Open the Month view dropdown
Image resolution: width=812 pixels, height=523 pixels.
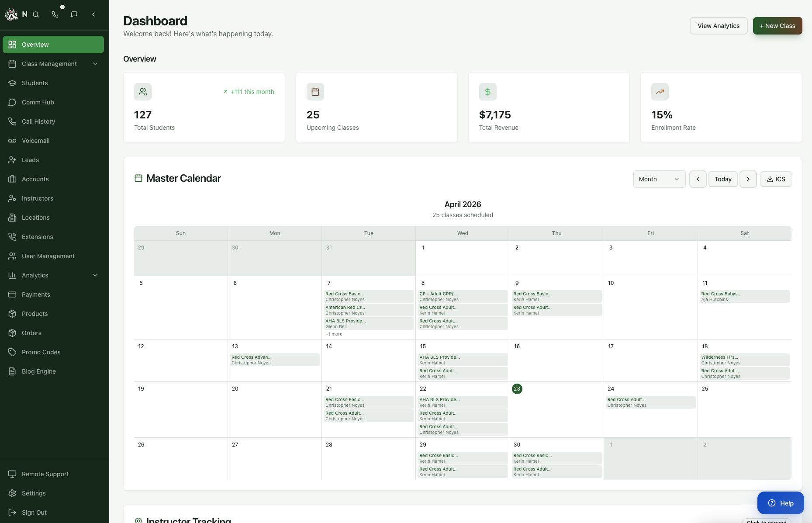[659, 179]
